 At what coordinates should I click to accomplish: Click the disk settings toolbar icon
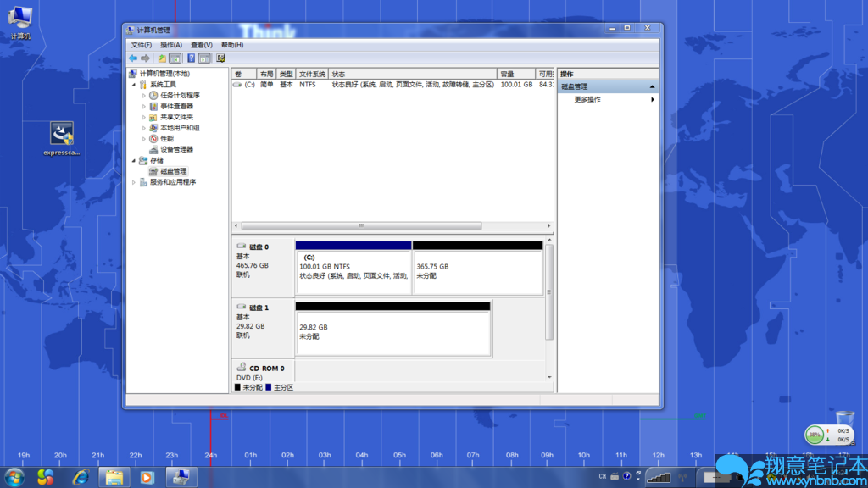coord(220,58)
